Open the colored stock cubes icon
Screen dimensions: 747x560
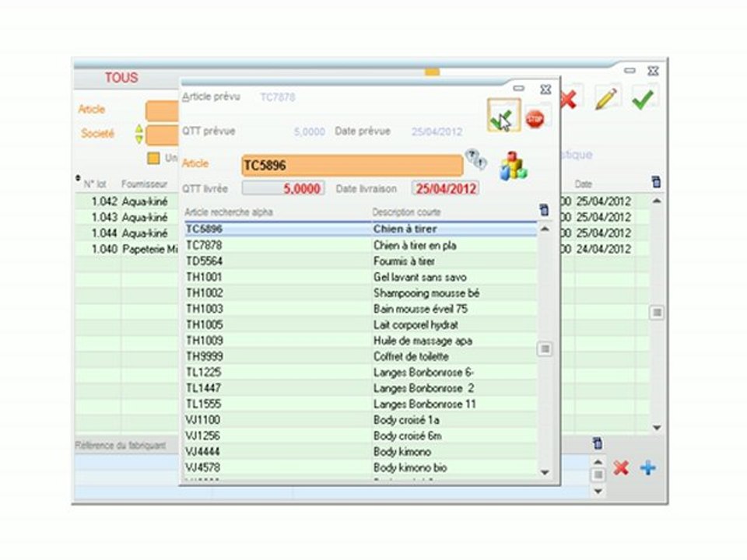coord(513,166)
